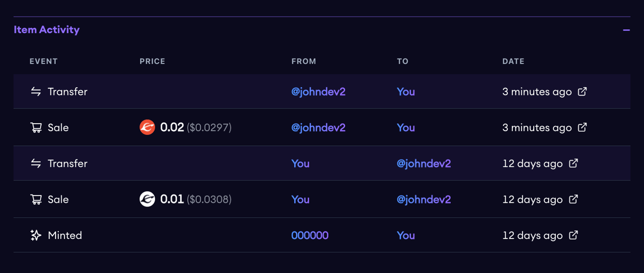Click the white token icon beside 0.01
The height and width of the screenshot is (273, 644).
(x=147, y=199)
